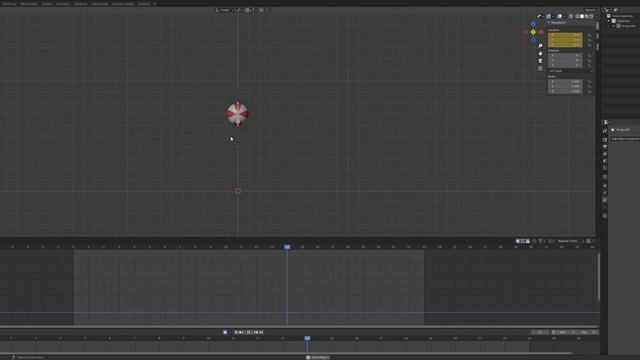The width and height of the screenshot is (640, 360).
Task: Click the top blue Z axis gizmo ball
Action: coord(533,24)
